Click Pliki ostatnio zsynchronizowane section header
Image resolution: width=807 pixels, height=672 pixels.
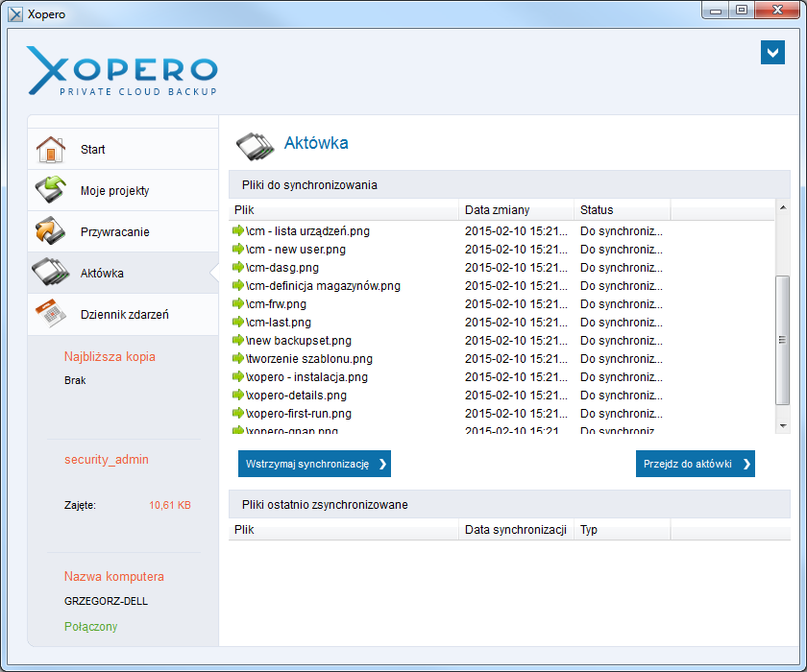click(x=509, y=504)
